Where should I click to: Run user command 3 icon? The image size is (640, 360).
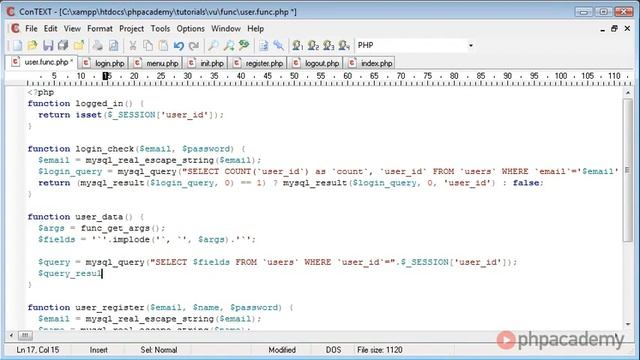329,45
